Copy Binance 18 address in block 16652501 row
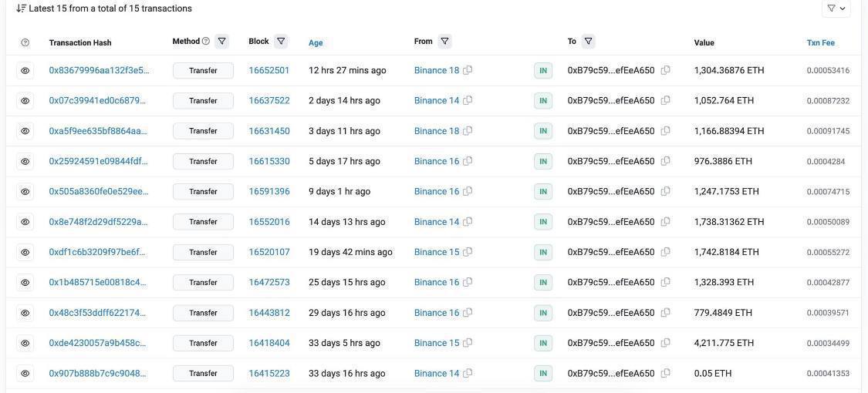Viewport: 868px width, 393px height. click(x=468, y=70)
